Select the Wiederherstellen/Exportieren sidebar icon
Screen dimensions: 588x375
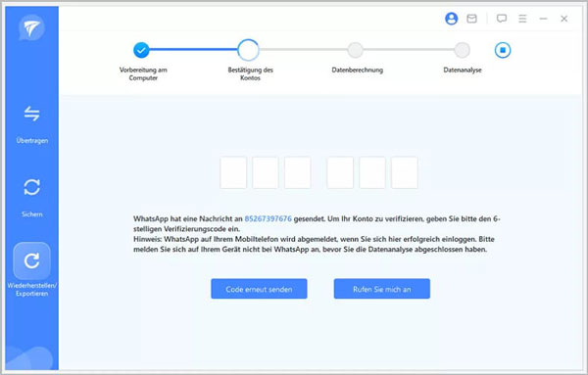pyautogui.click(x=32, y=260)
